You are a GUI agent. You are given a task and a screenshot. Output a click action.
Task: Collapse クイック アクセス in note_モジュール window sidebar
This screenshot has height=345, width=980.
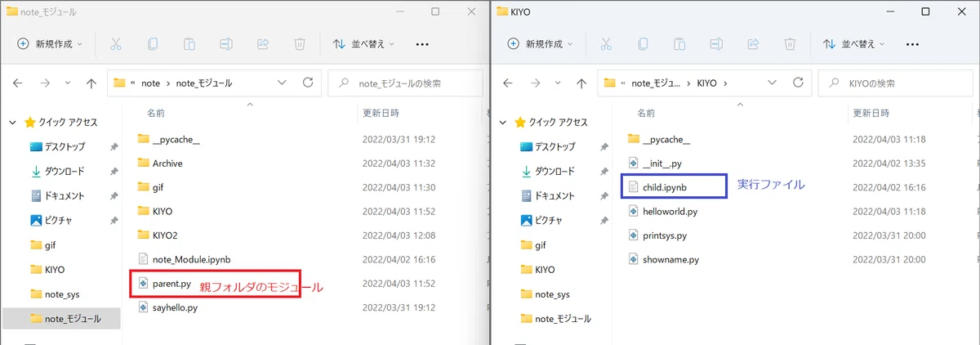[12, 123]
